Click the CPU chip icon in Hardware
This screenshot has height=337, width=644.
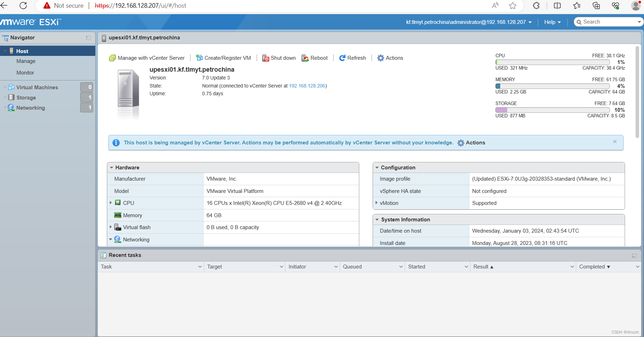[118, 203]
